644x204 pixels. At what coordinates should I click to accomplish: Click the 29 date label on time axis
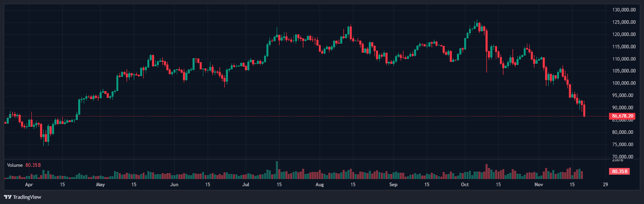click(605, 185)
